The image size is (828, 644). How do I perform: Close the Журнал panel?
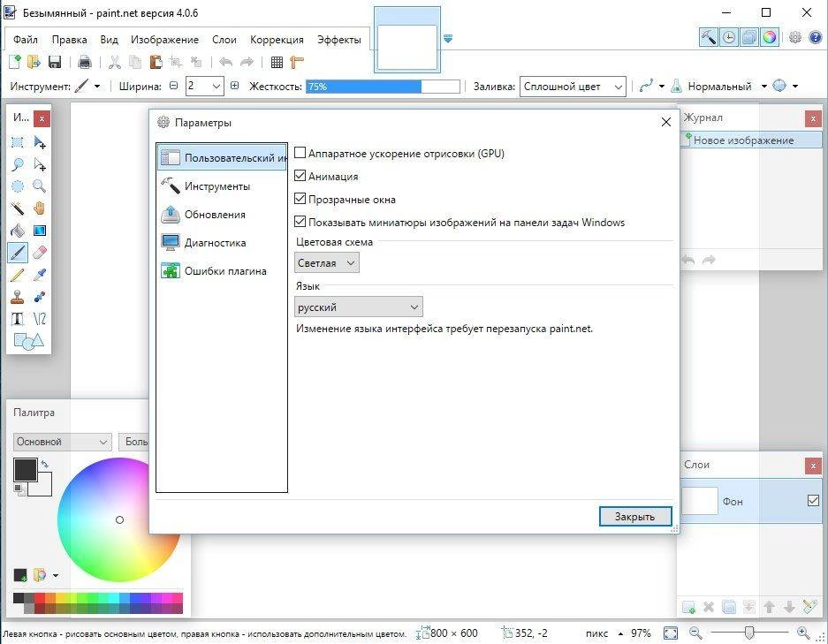click(813, 118)
